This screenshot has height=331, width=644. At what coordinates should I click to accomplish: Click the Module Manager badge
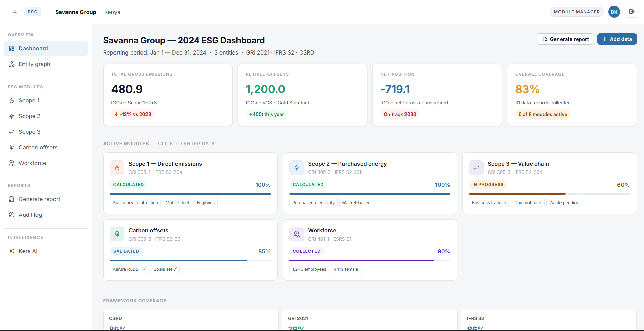point(577,12)
